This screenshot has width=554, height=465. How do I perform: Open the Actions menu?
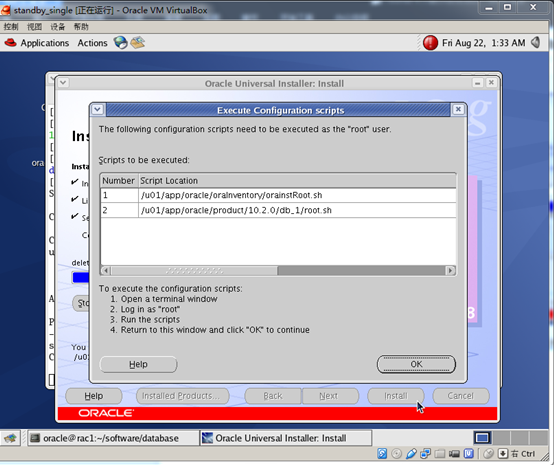click(92, 43)
